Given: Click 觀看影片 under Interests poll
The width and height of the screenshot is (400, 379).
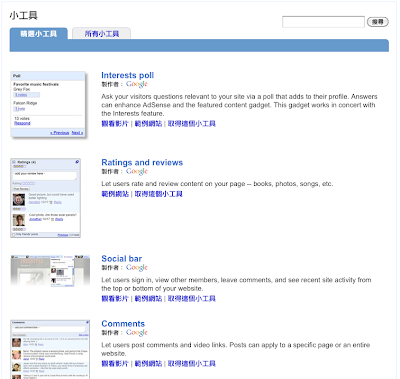Looking at the screenshot, I should point(115,124).
